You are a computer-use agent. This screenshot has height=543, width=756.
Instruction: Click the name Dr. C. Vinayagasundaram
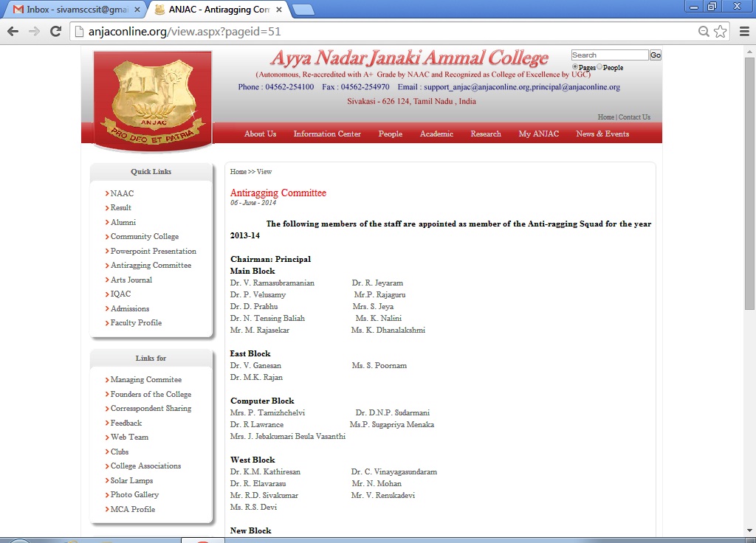[x=394, y=471]
